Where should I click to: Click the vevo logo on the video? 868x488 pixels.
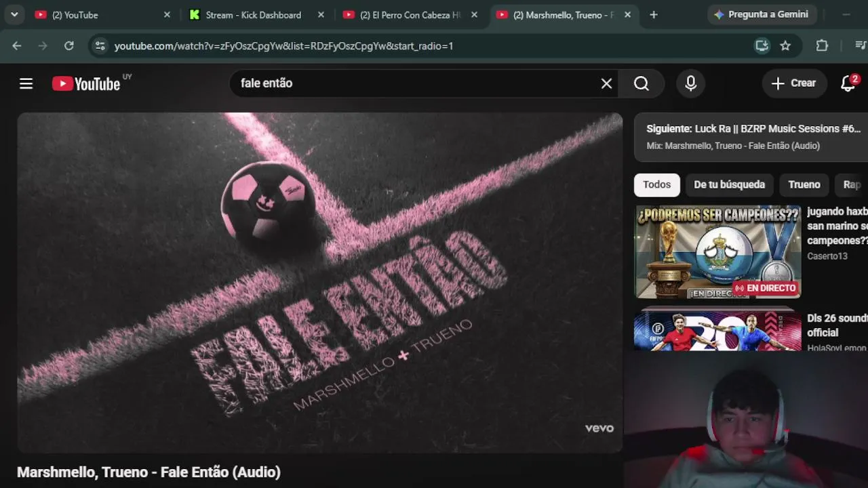(599, 428)
